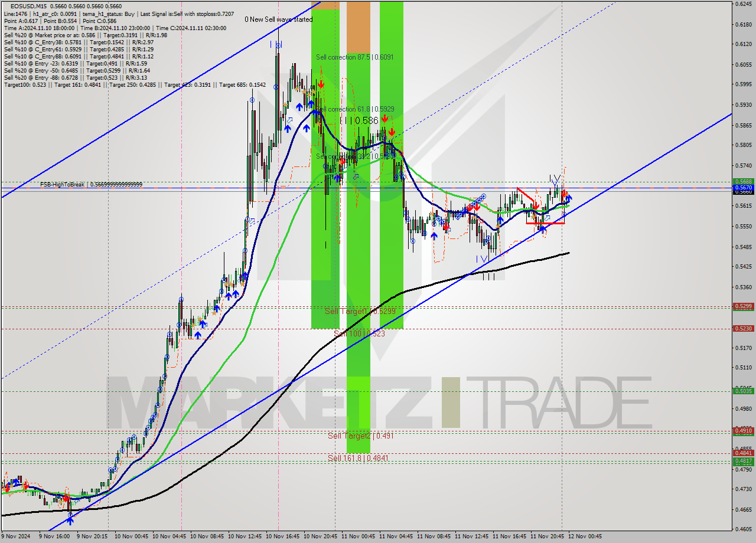Select 'Sell correction 87.5 | 0.6091' label
The image size is (756, 543).
(354, 57)
